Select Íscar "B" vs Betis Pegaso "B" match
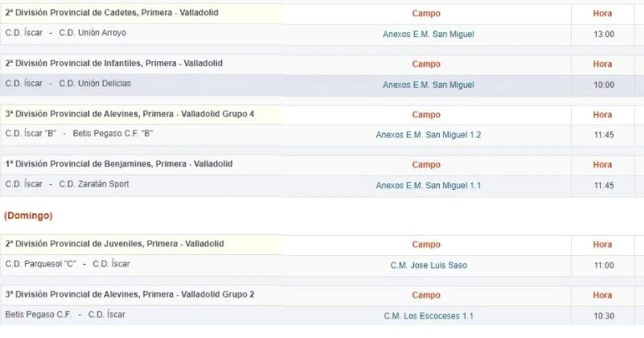Image resolution: width=644 pixels, height=338 pixels. 78,134
